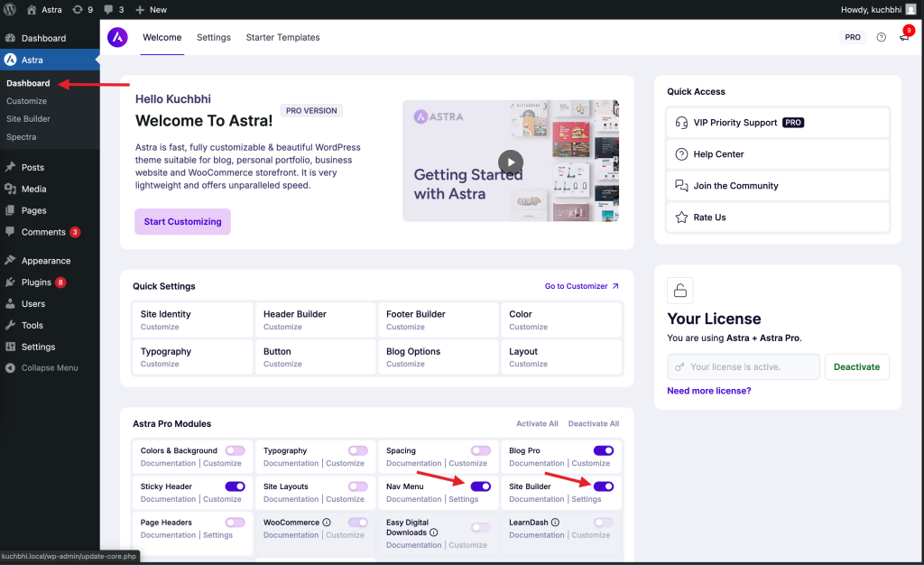Play the Getting Started with Astra video

(510, 162)
